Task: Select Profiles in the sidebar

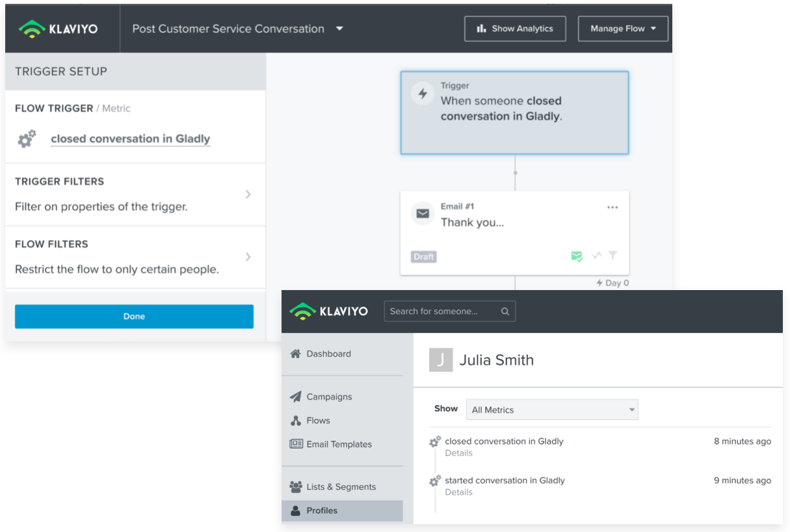Action: coord(342,511)
